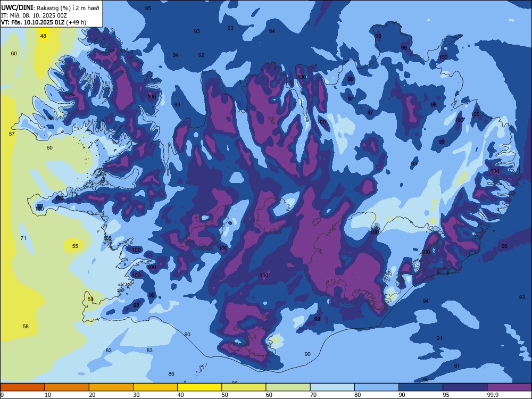Select the light blue 80–90 legend swatch

click(x=377, y=387)
